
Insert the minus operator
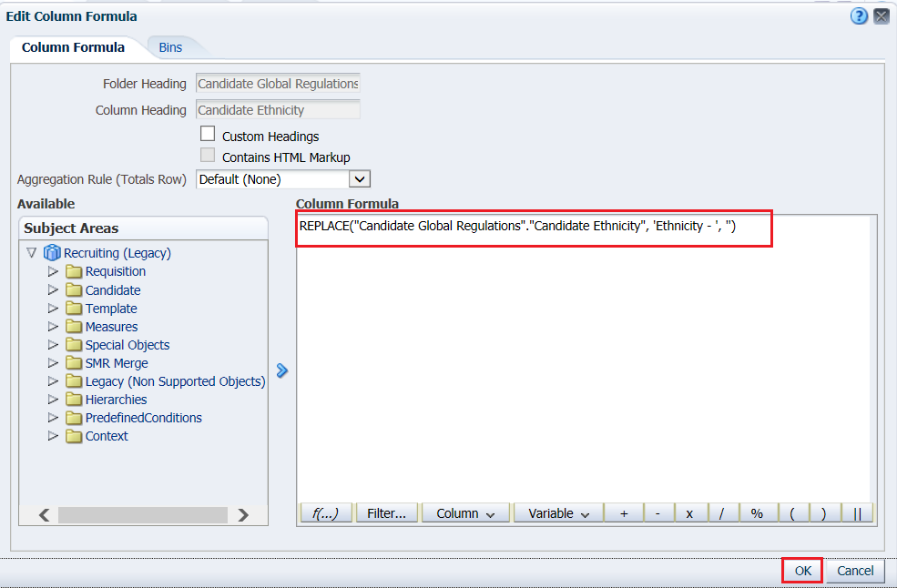pos(657,513)
